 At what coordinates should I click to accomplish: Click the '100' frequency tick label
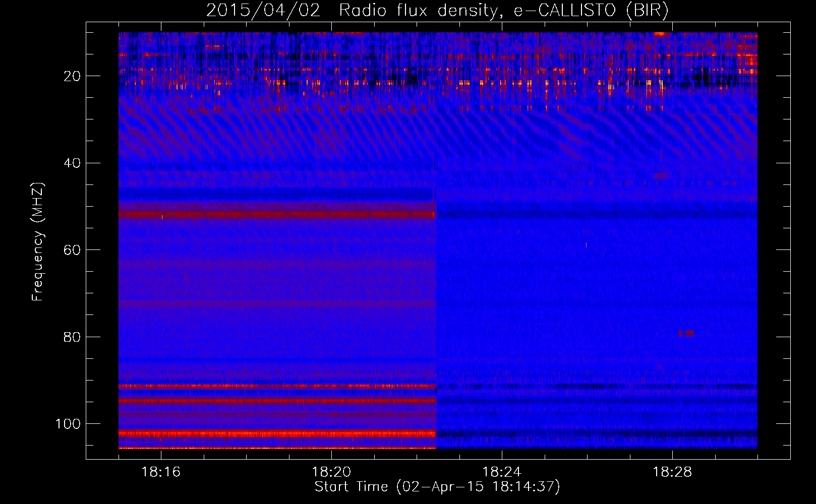[68, 424]
